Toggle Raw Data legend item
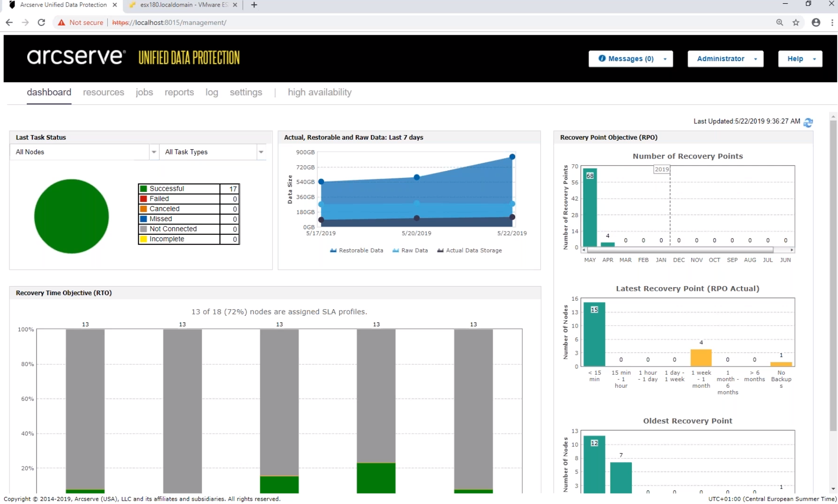Image resolution: width=838 pixels, height=504 pixels. pos(410,250)
